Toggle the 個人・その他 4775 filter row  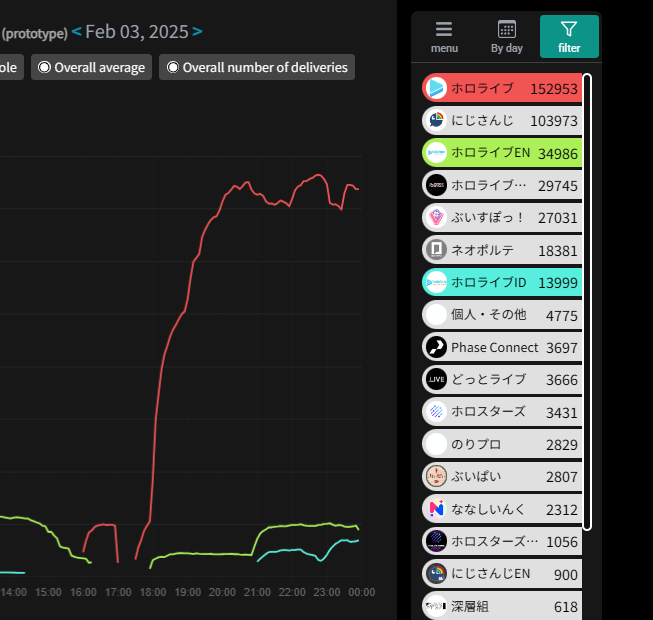[x=502, y=315]
